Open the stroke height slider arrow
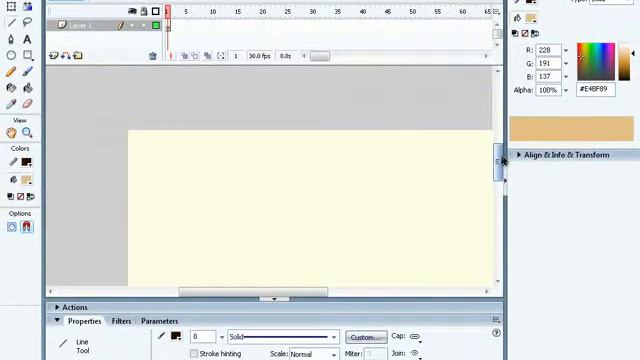 [222, 337]
